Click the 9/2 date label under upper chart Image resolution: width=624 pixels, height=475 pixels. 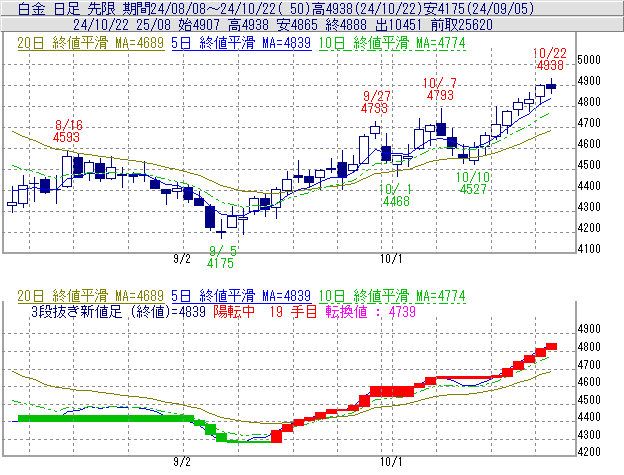[182, 259]
